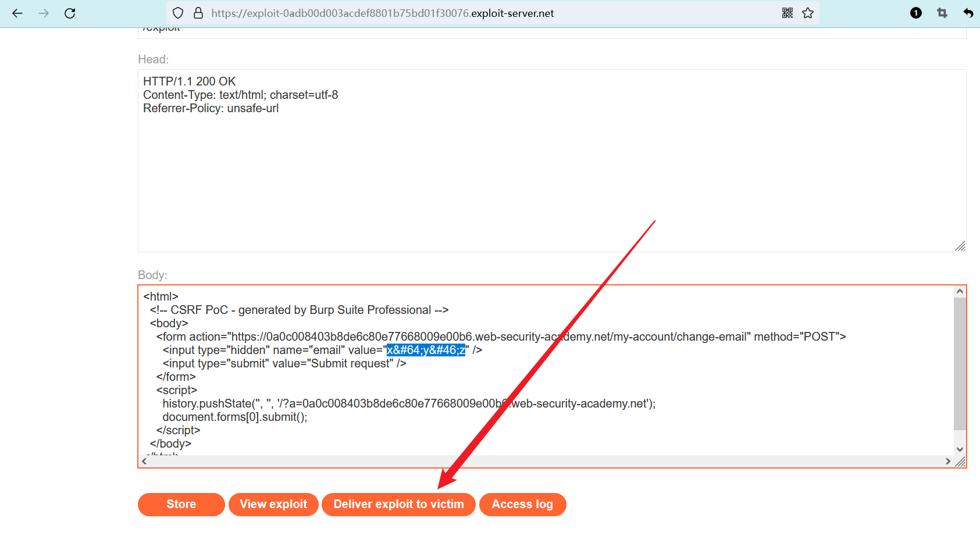Open the Access log
Image resolution: width=980 pixels, height=536 pixels.
522,504
